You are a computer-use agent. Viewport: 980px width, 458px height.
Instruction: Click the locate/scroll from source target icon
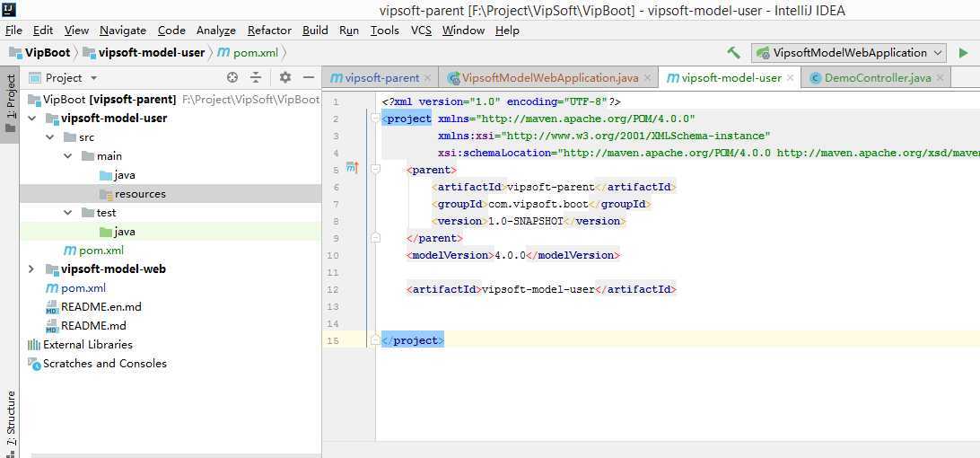click(232, 77)
